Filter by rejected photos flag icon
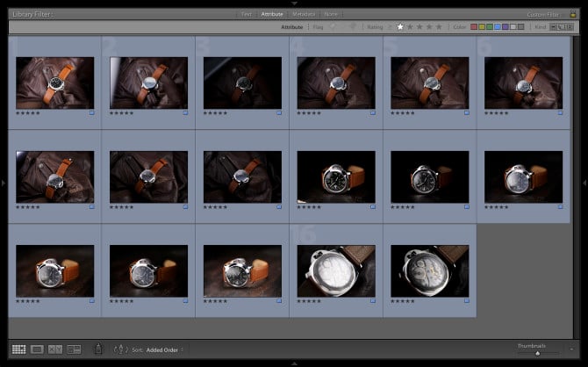The width and height of the screenshot is (588, 367). click(352, 26)
